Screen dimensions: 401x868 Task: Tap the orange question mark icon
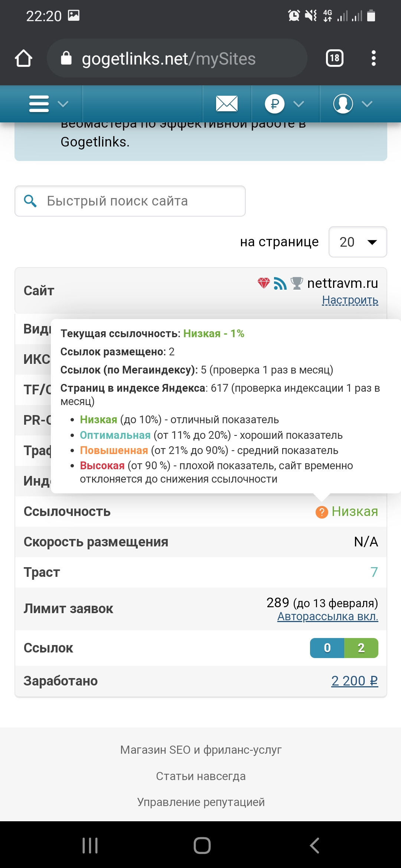(x=322, y=512)
